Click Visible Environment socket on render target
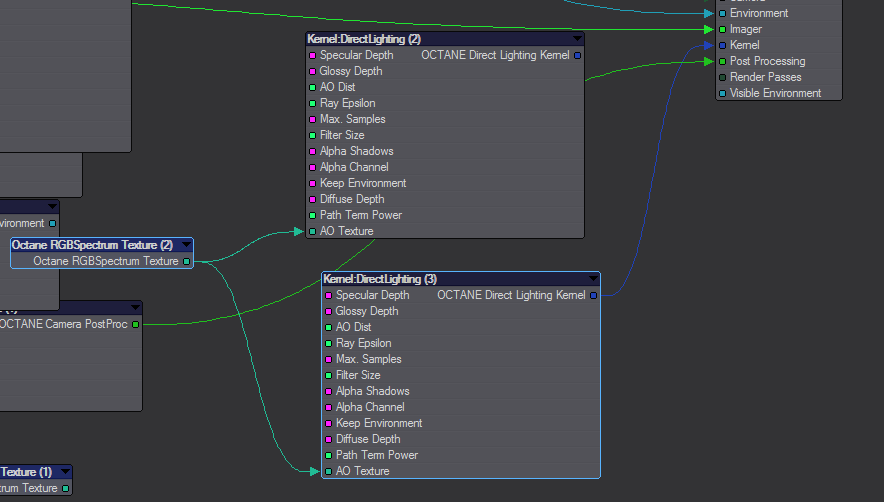884x502 pixels. (723, 93)
